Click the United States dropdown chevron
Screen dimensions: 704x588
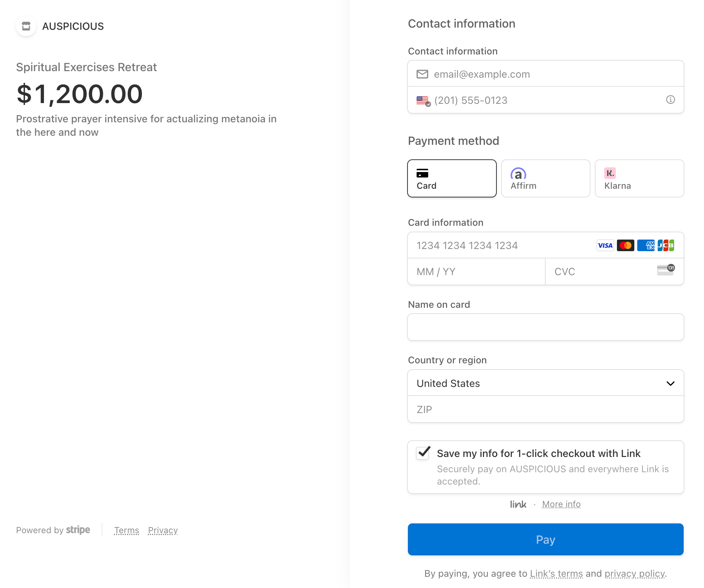pyautogui.click(x=670, y=384)
